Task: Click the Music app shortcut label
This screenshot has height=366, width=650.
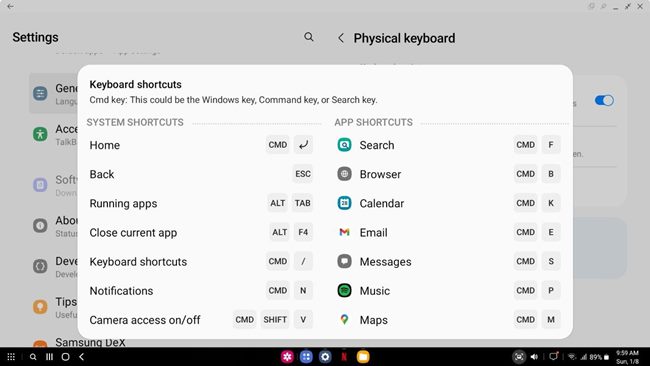Action: (x=375, y=291)
